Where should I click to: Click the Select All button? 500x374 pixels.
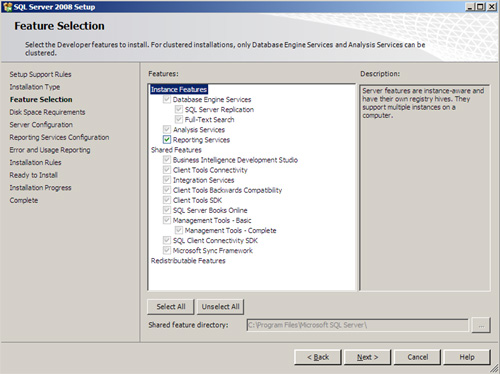click(x=171, y=307)
